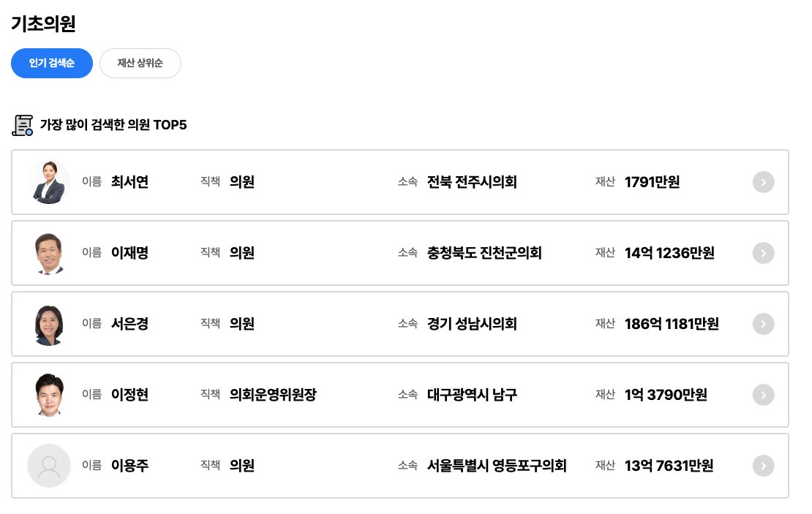The image size is (812, 514).
Task: Select 충청북도 진천군의회 affiliation text
Action: (x=484, y=253)
